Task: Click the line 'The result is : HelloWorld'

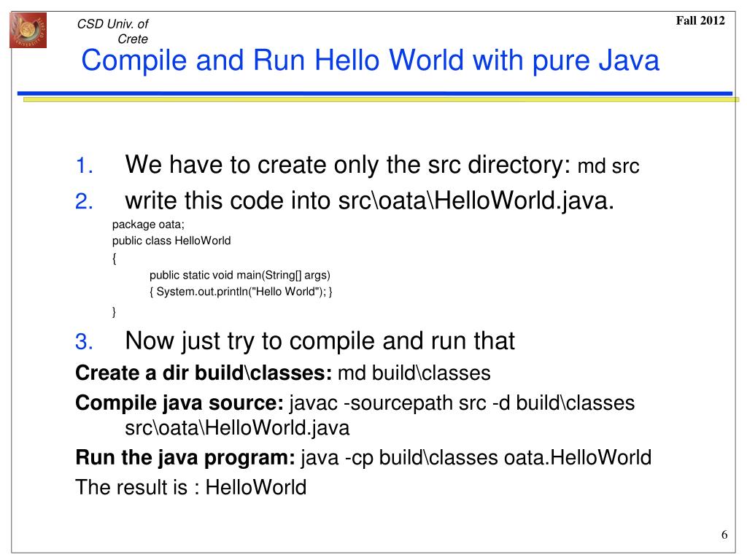Action: 190,487
